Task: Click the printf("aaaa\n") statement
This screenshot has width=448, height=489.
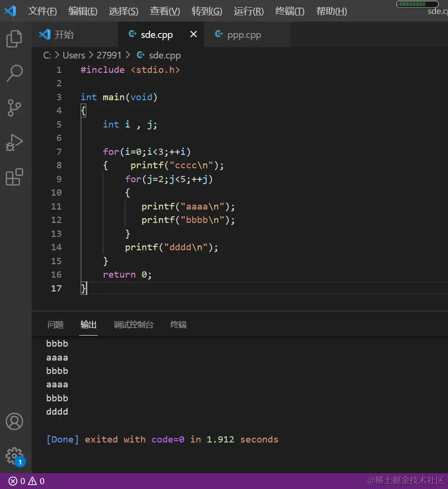Action: 188,207
